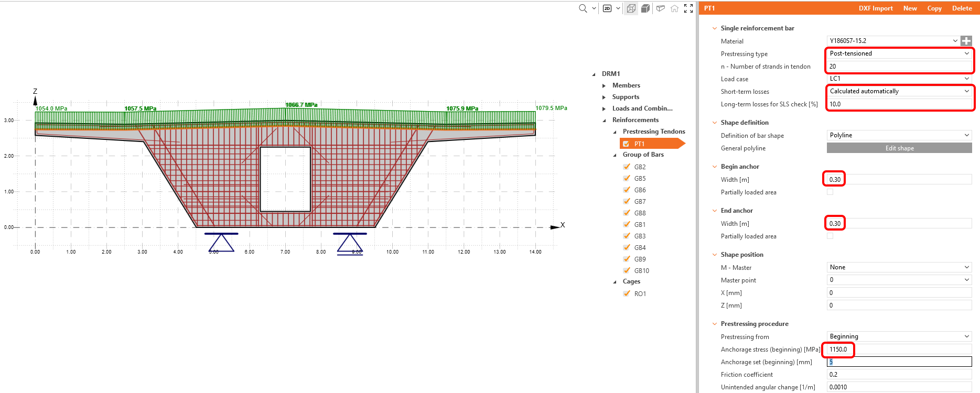This screenshot has height=393, width=980.
Task: Click the 2D view mode icon
Action: [607, 8]
